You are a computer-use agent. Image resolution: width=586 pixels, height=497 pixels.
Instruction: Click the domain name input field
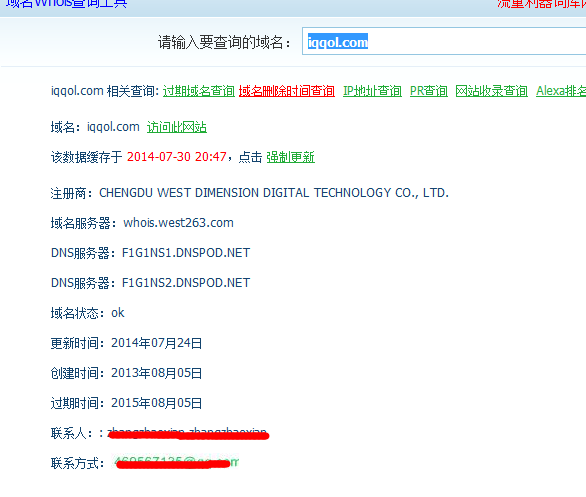444,41
